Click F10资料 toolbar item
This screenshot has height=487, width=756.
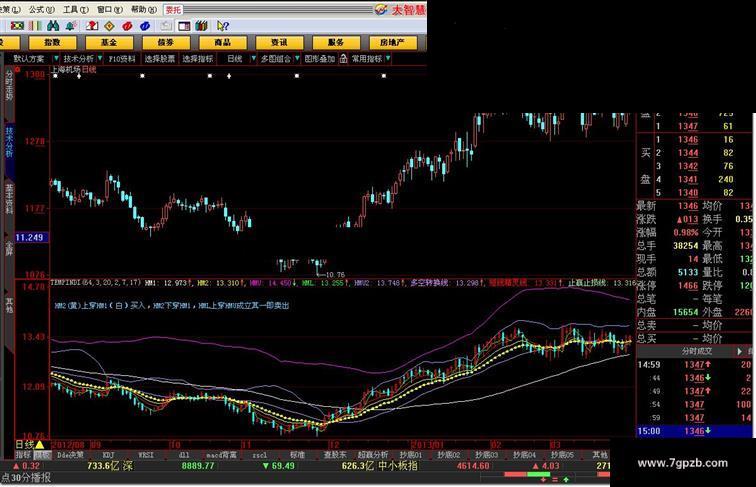(122, 59)
